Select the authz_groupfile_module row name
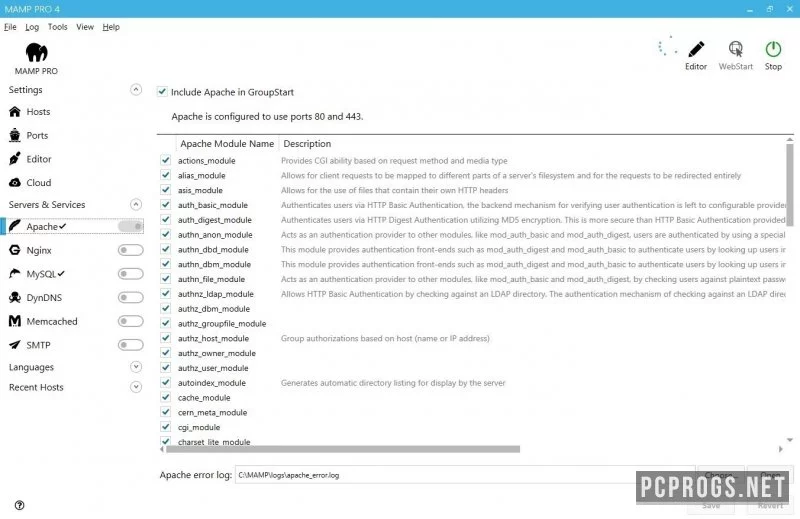 pyautogui.click(x=222, y=324)
